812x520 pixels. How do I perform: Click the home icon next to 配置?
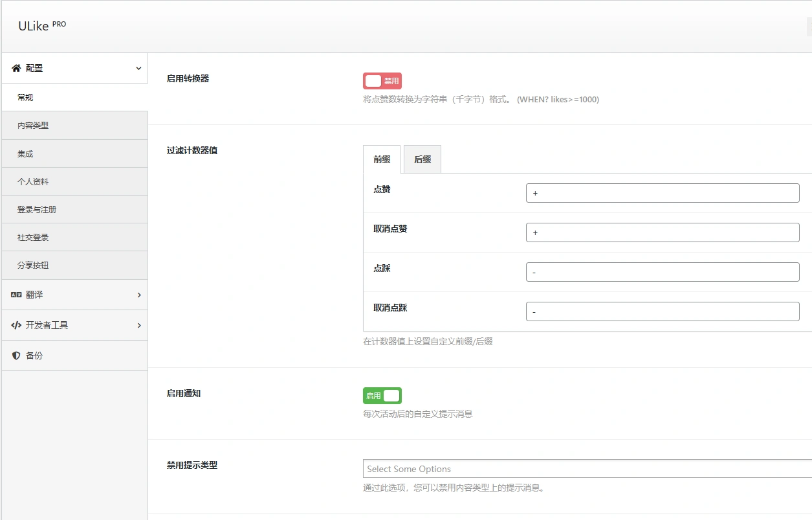point(16,68)
